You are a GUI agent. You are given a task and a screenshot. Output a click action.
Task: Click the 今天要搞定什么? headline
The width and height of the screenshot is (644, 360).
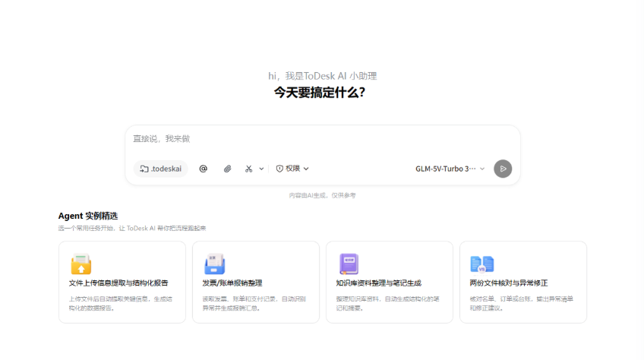pyautogui.click(x=320, y=93)
